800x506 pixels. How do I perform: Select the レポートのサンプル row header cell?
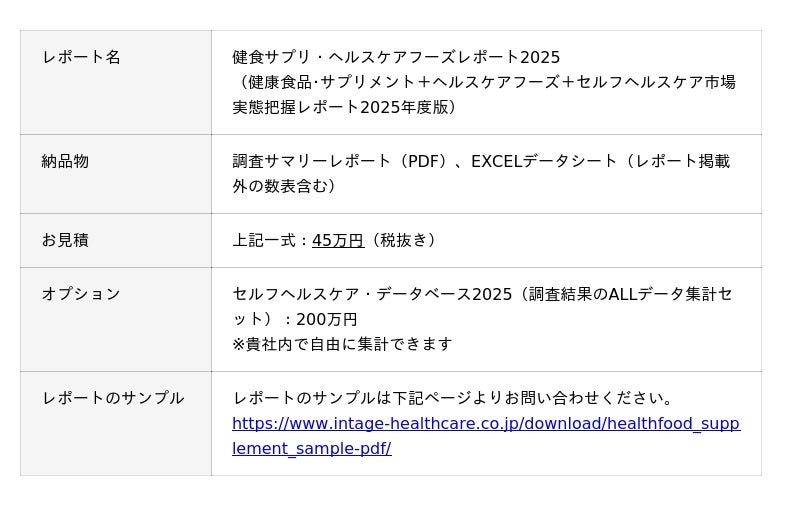pos(113,398)
